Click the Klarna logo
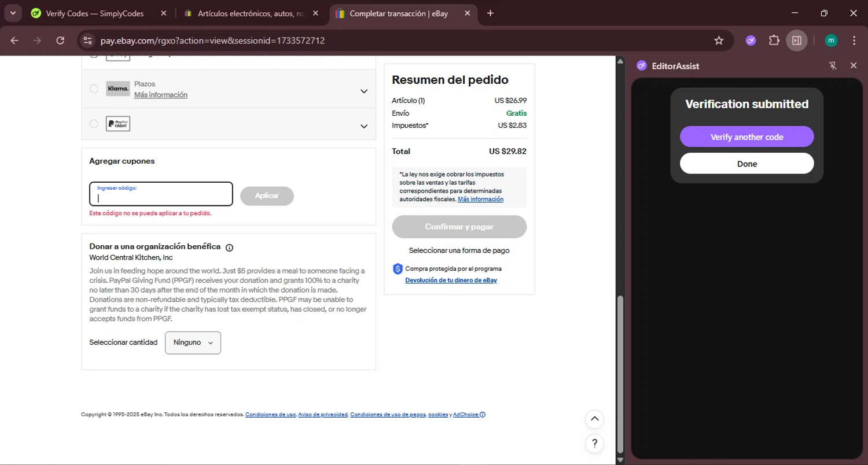 pyautogui.click(x=118, y=89)
